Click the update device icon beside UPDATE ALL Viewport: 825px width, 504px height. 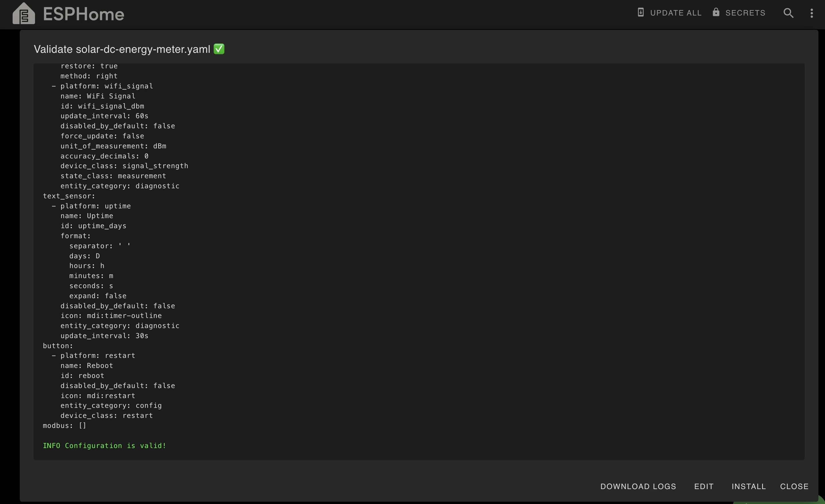[x=640, y=12]
